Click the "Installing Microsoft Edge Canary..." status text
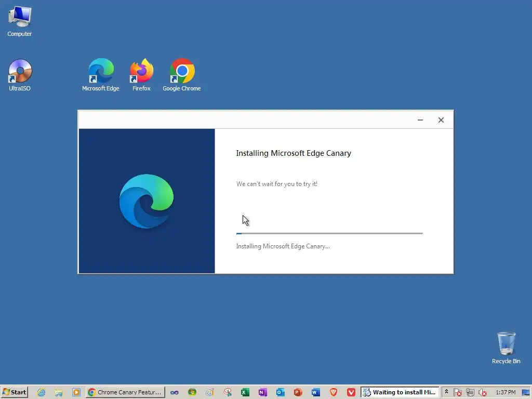 (283, 246)
